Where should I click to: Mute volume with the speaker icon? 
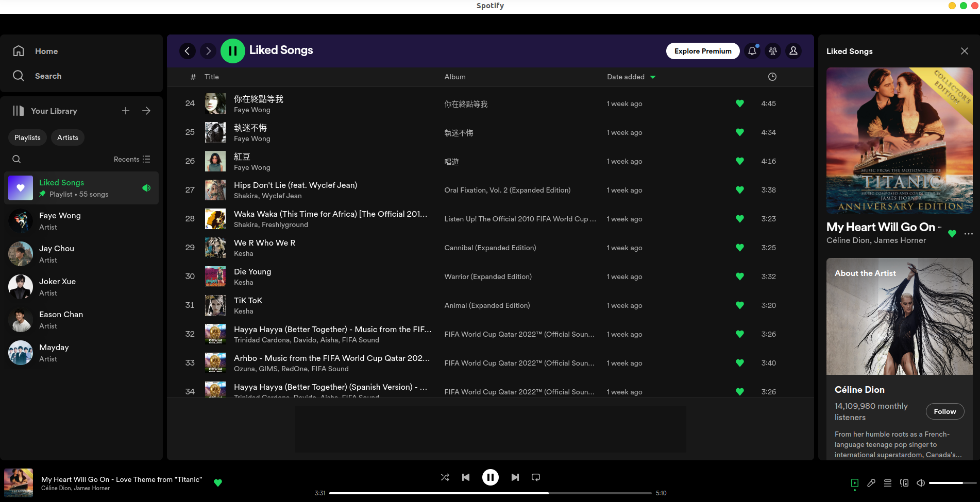click(x=921, y=483)
